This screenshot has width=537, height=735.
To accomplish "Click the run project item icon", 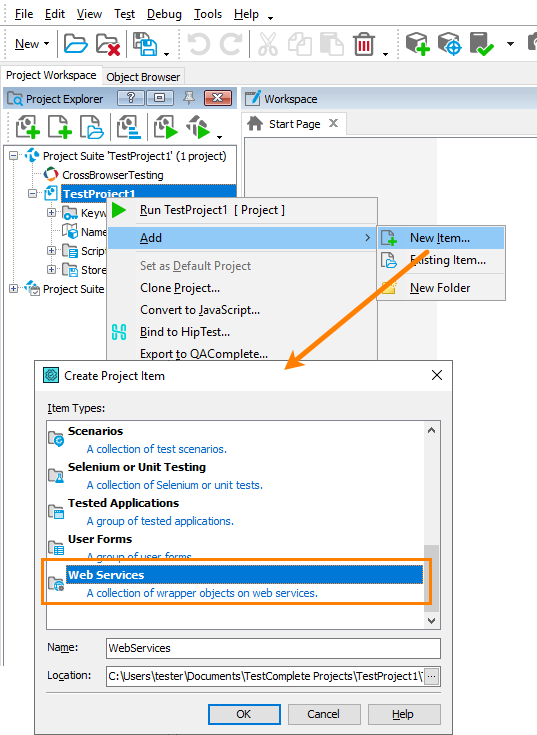I will point(166,127).
